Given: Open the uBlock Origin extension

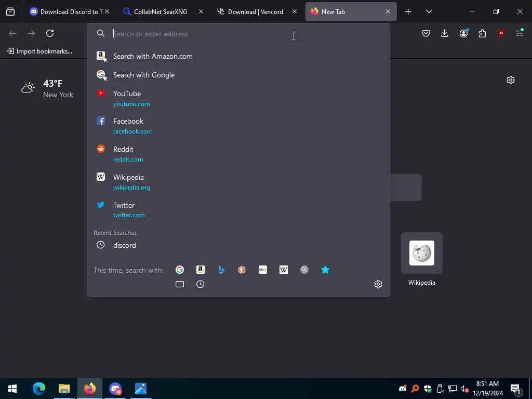Looking at the screenshot, I should (x=501, y=33).
